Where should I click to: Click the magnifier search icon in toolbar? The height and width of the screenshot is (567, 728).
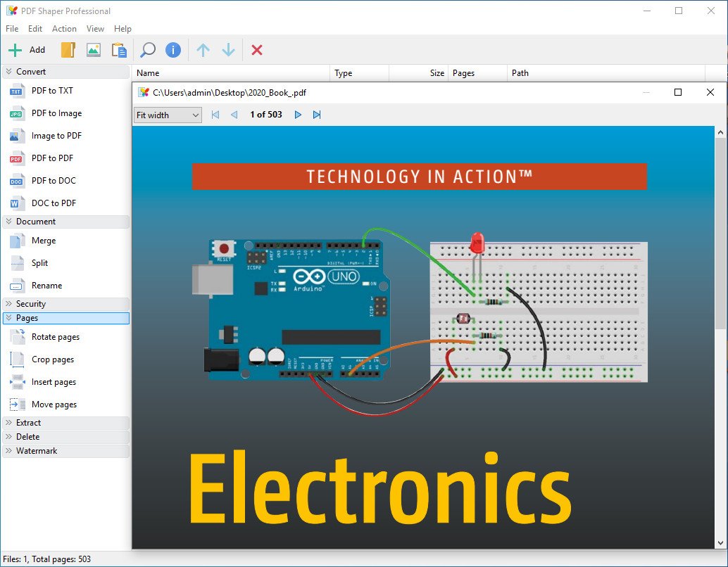[x=148, y=50]
